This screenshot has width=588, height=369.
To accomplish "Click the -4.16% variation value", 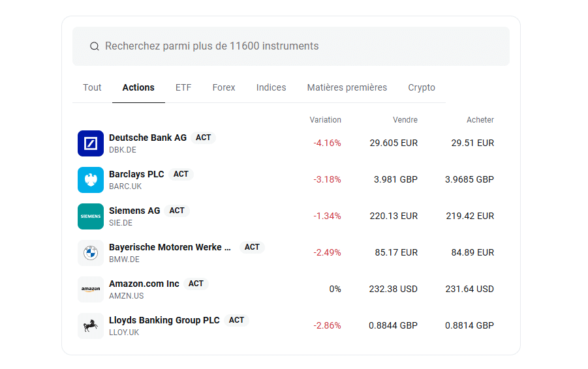I will (328, 143).
